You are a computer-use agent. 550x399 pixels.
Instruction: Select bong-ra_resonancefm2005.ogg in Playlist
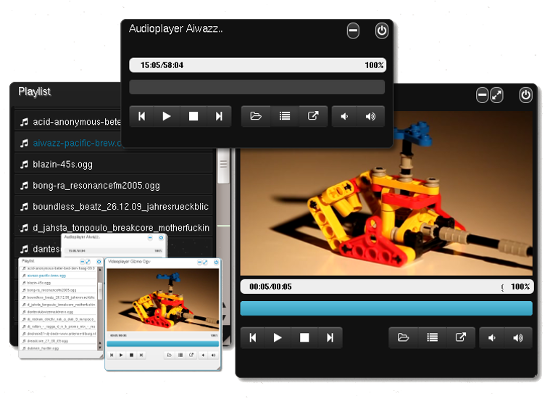click(114, 185)
